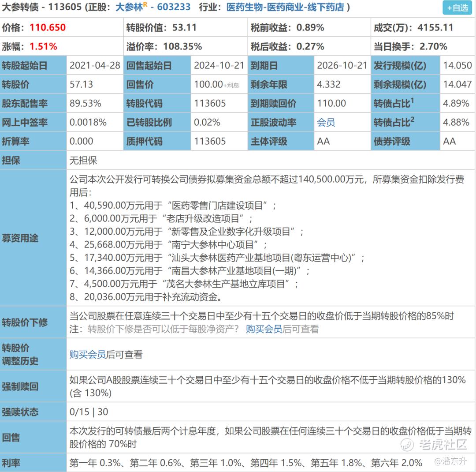The image size is (476, 472).
Task: Open stock code 603233 link
Action: tap(174, 7)
